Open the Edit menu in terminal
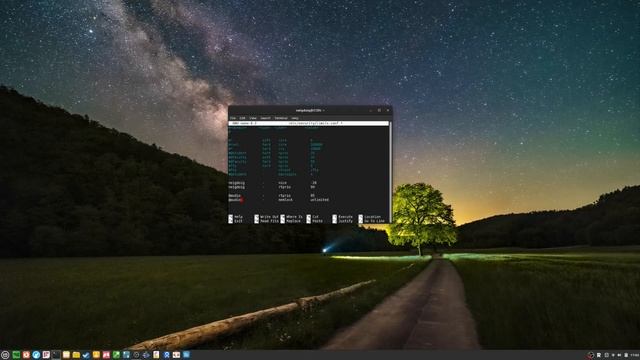The image size is (640, 360). [242, 118]
